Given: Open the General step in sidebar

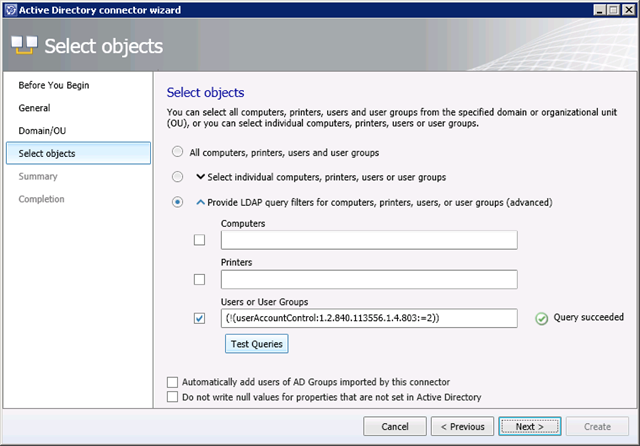Looking at the screenshot, I should tap(34, 108).
